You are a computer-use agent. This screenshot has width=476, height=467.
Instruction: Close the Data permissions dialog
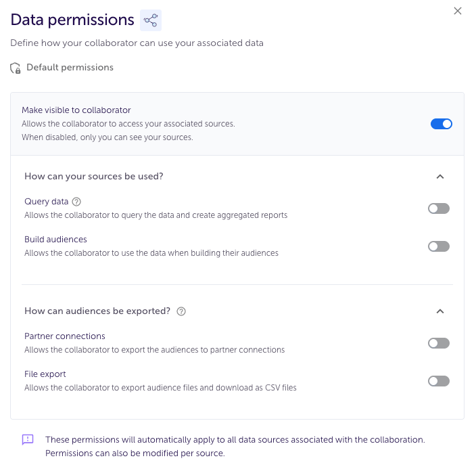tap(458, 11)
